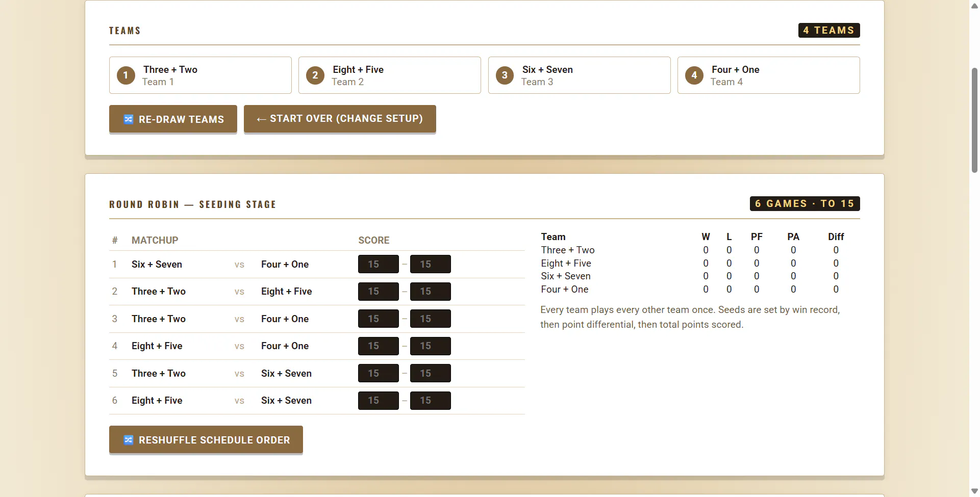Click the TEAMS section heading
Image resolution: width=980 pixels, height=497 pixels.
pos(125,31)
